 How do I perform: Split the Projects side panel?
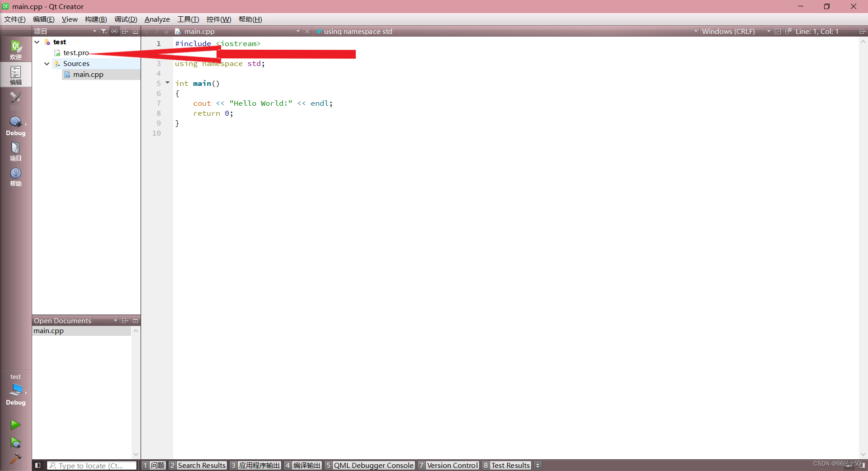125,31
